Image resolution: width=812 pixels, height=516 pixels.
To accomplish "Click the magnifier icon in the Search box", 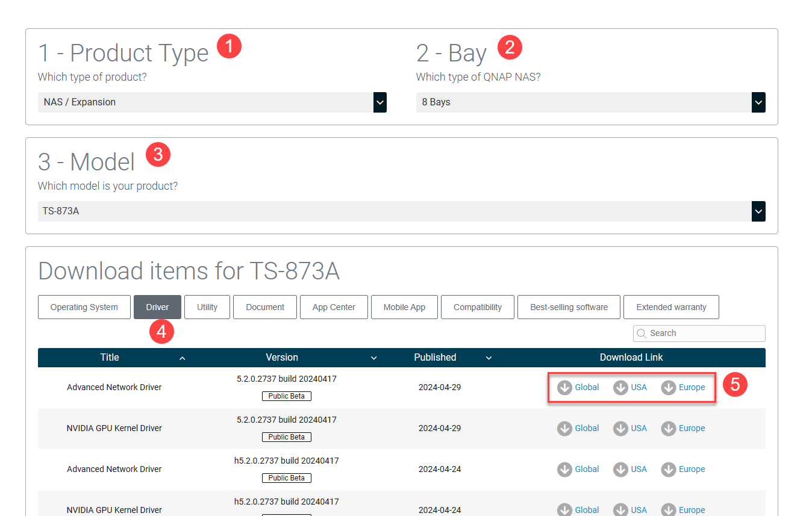I will [x=642, y=334].
